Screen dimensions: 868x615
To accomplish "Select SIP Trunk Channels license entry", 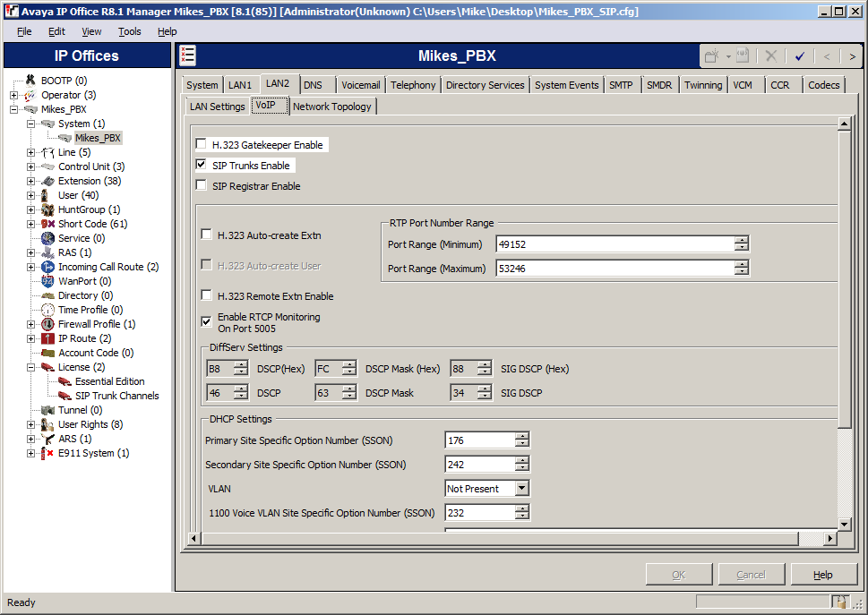I will (116, 396).
